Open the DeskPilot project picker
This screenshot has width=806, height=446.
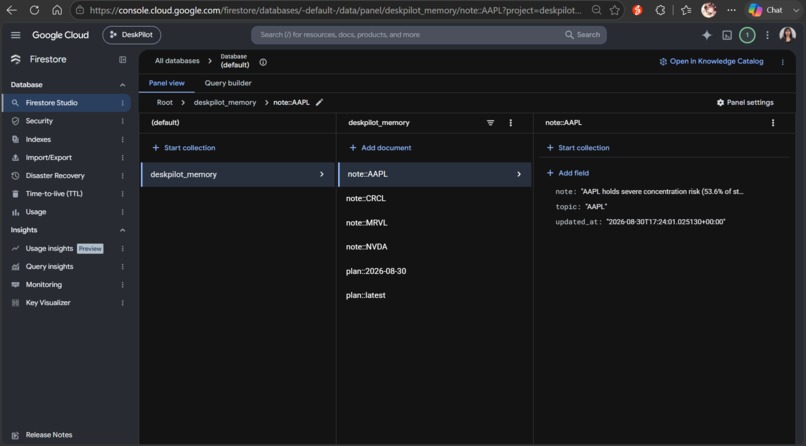[132, 35]
